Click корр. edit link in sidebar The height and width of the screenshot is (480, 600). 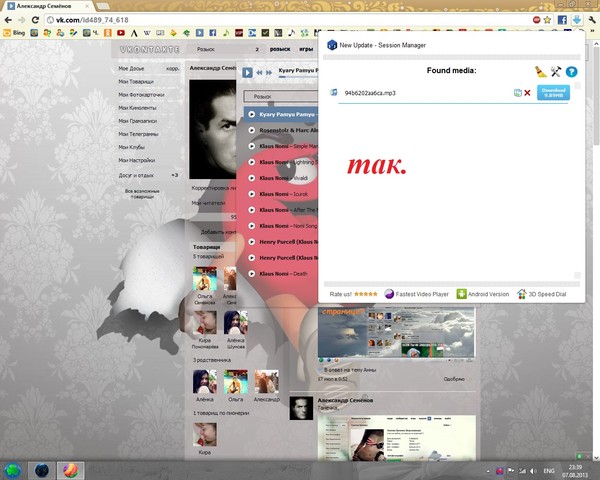tap(173, 69)
